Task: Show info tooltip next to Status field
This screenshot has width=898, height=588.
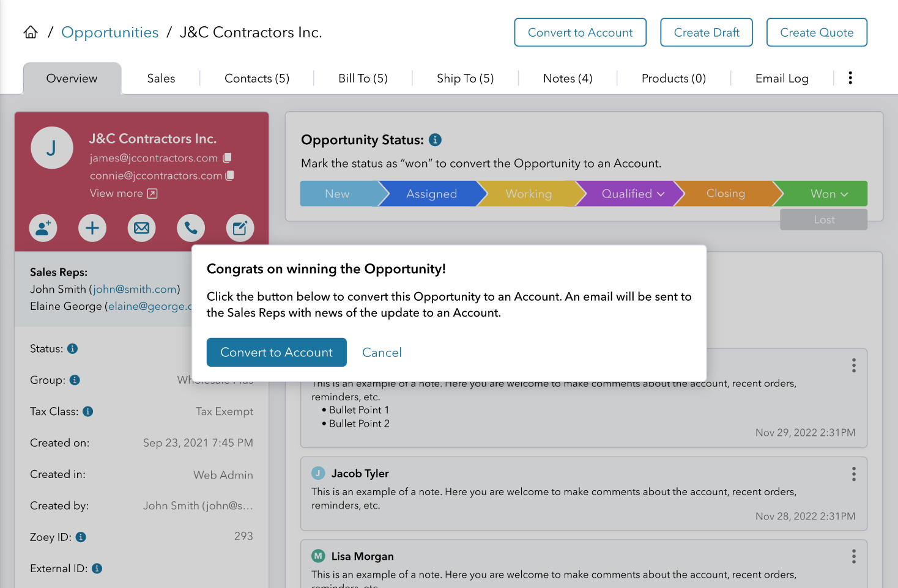Action: [72, 348]
